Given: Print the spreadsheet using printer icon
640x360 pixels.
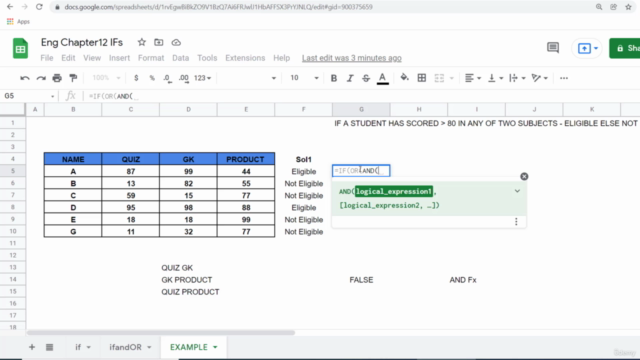Looking at the screenshot, I should [57, 78].
